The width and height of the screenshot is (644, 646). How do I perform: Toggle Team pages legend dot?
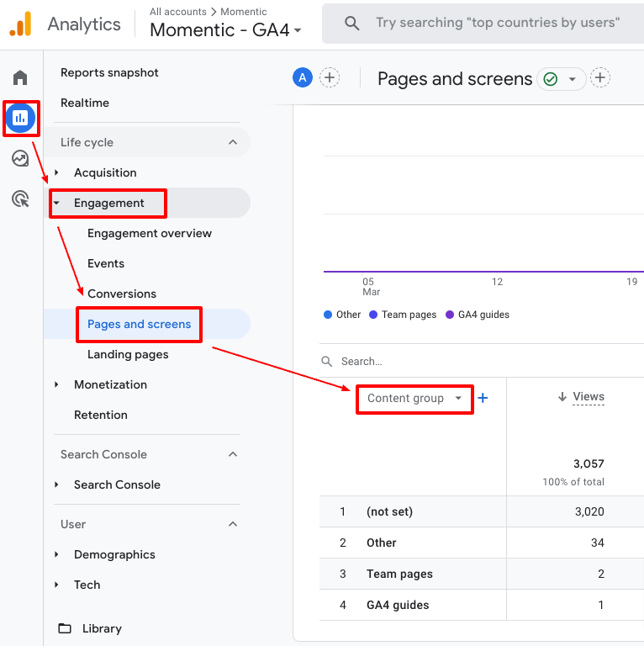373,315
